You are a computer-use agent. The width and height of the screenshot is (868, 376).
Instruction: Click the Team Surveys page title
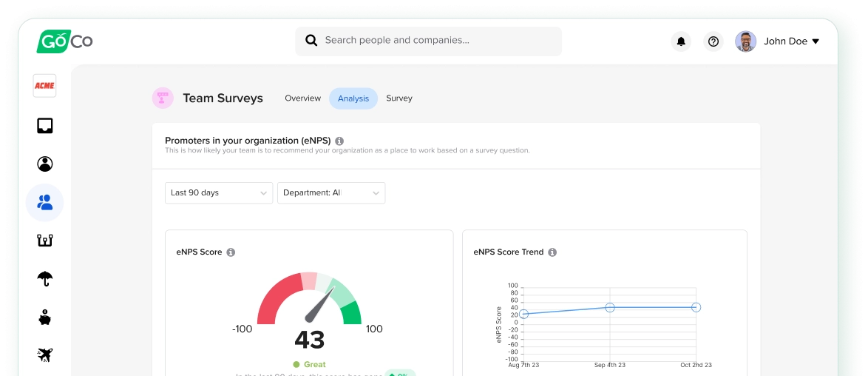point(223,98)
